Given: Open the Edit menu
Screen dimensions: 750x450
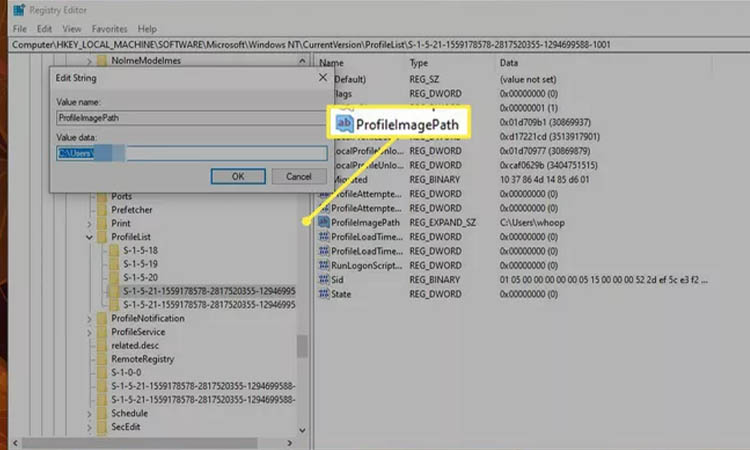Looking at the screenshot, I should point(44,29).
